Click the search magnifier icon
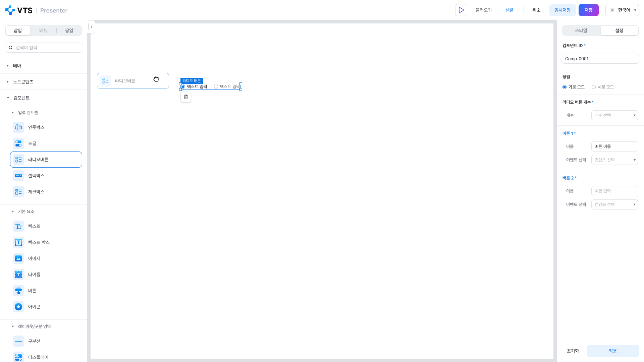 tap(11, 48)
